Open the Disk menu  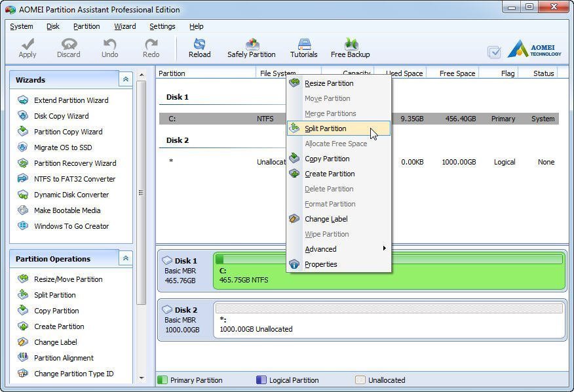53,26
